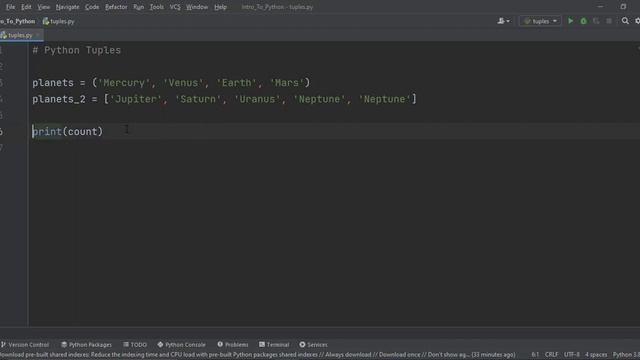
Task: Click the planets_2 variable name
Action: (x=59, y=99)
